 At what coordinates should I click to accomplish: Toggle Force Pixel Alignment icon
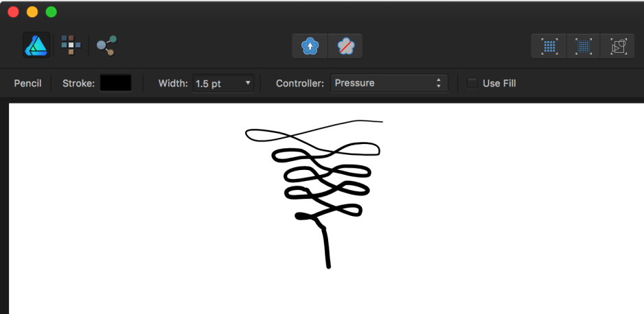coord(549,46)
